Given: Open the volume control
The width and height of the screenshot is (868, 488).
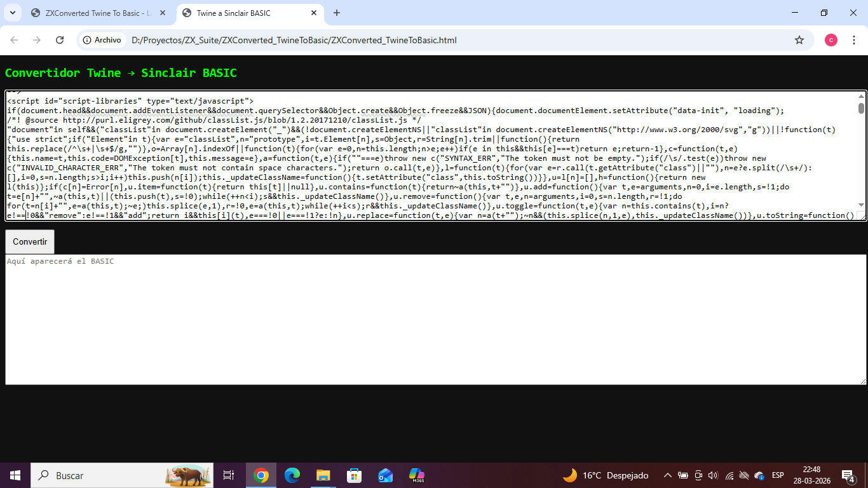Looking at the screenshot, I should (x=713, y=475).
